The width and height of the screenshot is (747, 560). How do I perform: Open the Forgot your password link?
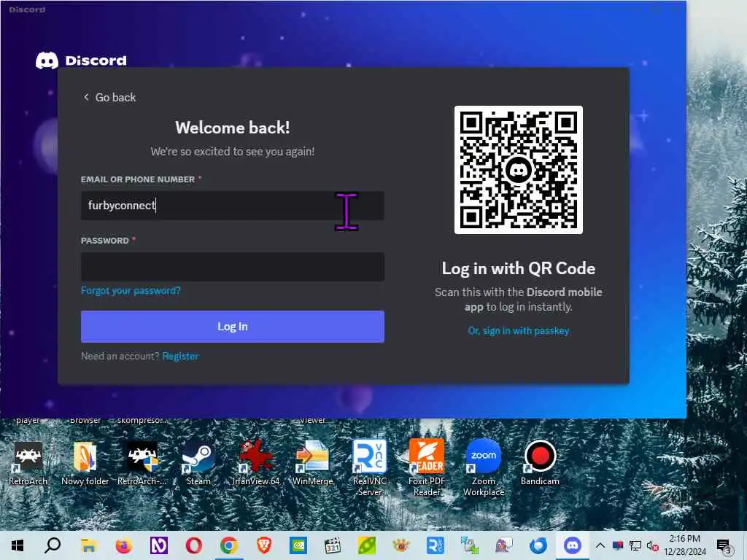[x=131, y=290]
